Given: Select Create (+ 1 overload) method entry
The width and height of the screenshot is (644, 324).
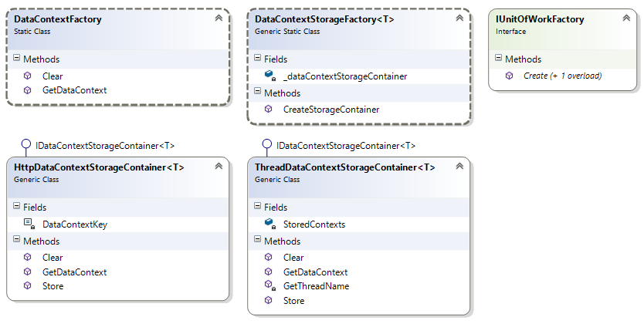Looking at the screenshot, I should 563,76.
